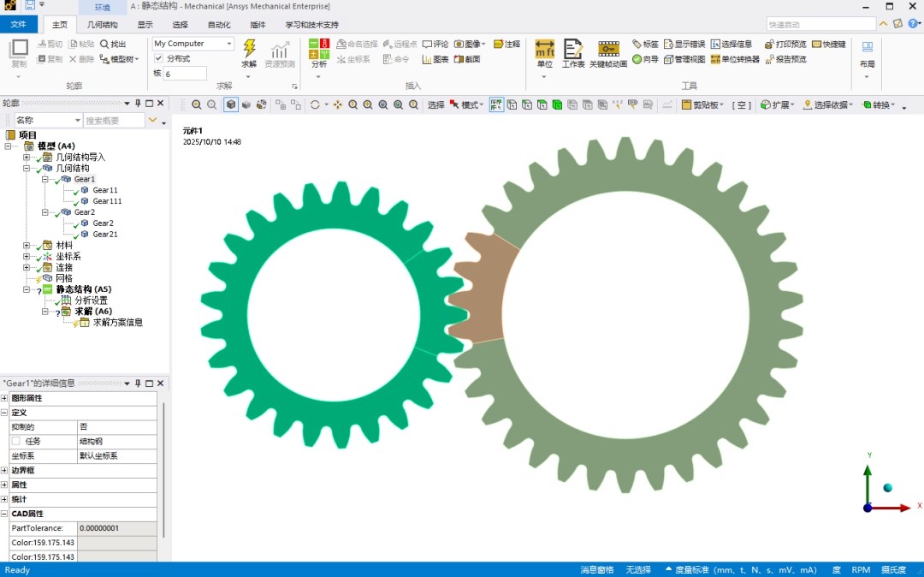Toggle the 任务 checkbox in details panel

[15, 441]
